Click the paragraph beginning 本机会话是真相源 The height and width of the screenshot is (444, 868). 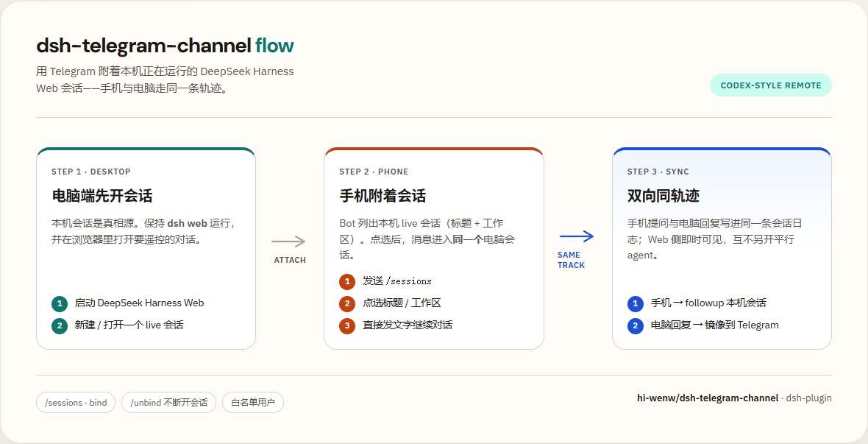[144, 231]
